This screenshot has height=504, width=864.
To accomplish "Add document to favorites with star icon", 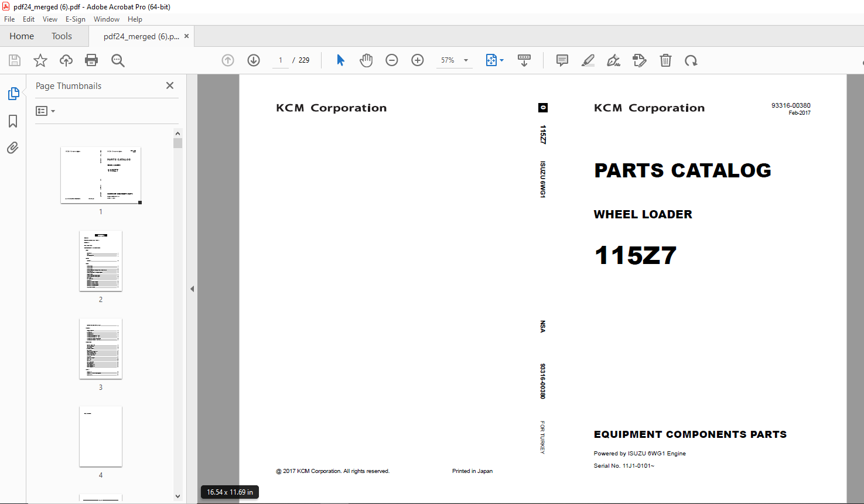I will point(40,60).
